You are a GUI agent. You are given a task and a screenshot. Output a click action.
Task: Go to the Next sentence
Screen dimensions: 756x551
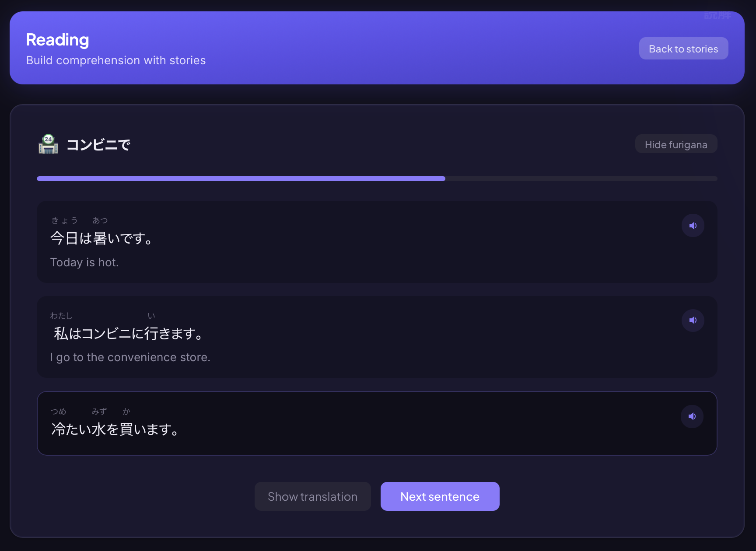click(x=440, y=496)
